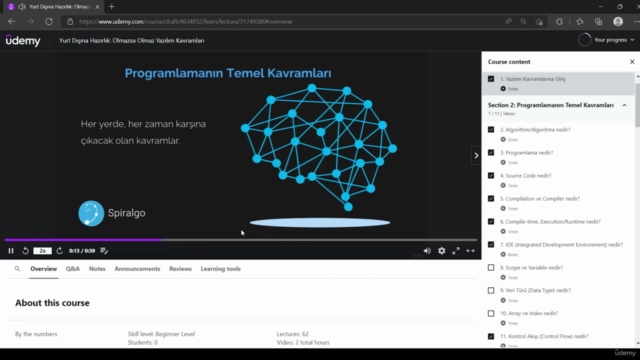Open lecture 10. Array ve Index nedir?
Viewport: 640px width, 360px height.
coord(529,313)
